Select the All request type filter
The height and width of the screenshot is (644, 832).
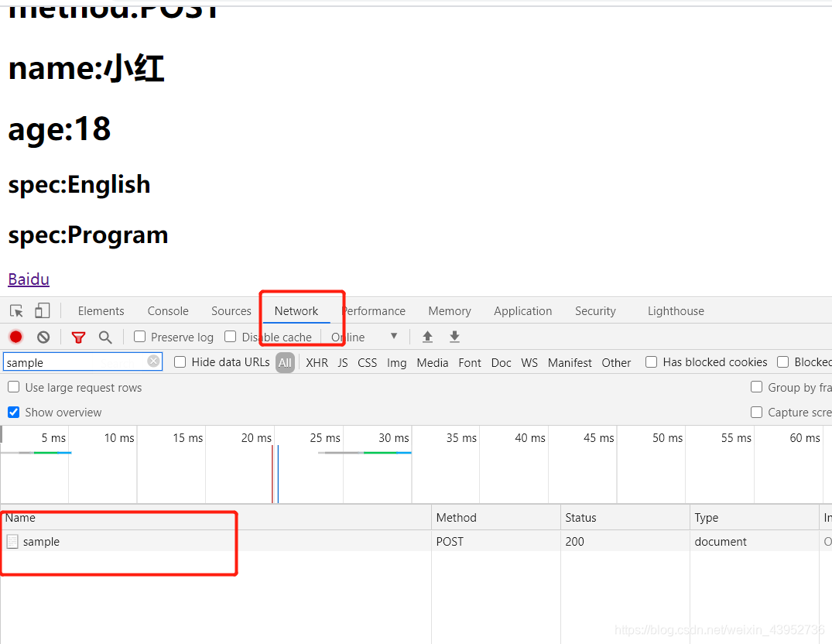click(x=285, y=363)
